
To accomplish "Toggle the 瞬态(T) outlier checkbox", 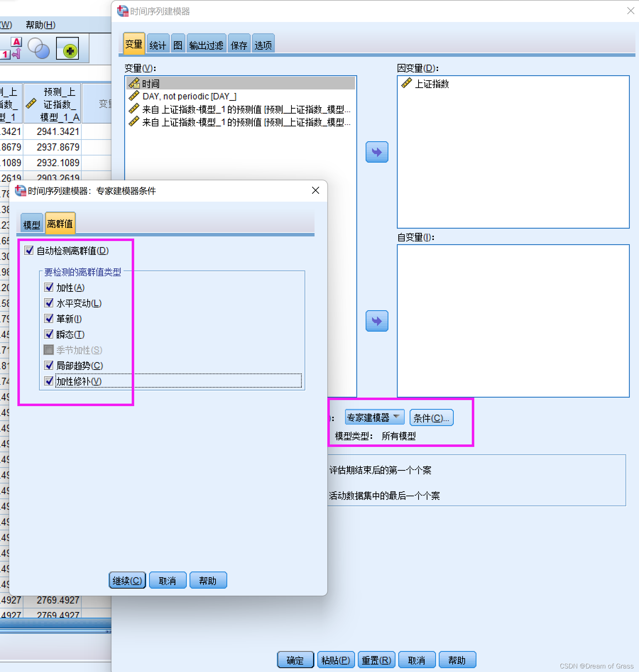I will tap(49, 334).
